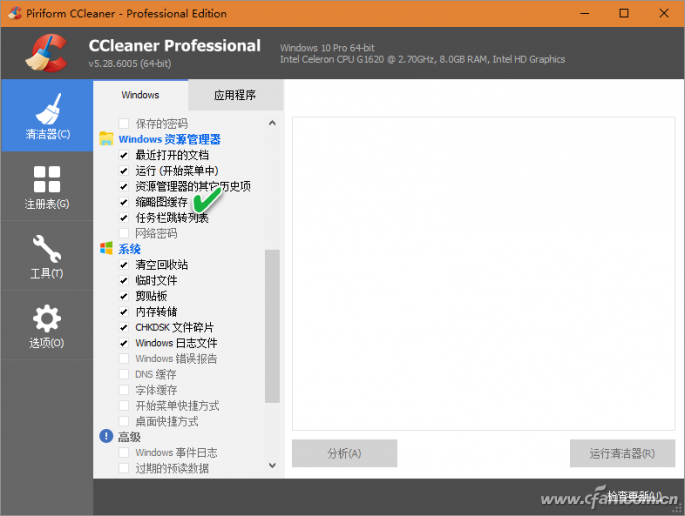
Task: Click the 系统 Windows flag icon
Action: [x=106, y=248]
